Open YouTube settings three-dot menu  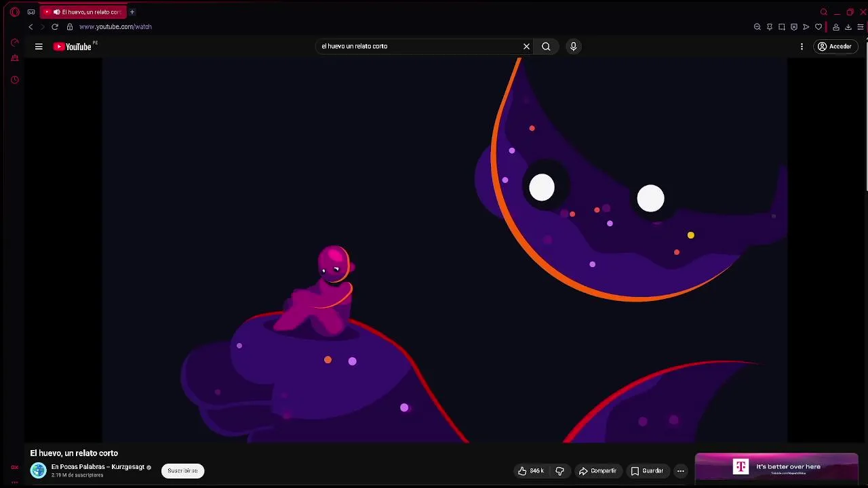[802, 47]
